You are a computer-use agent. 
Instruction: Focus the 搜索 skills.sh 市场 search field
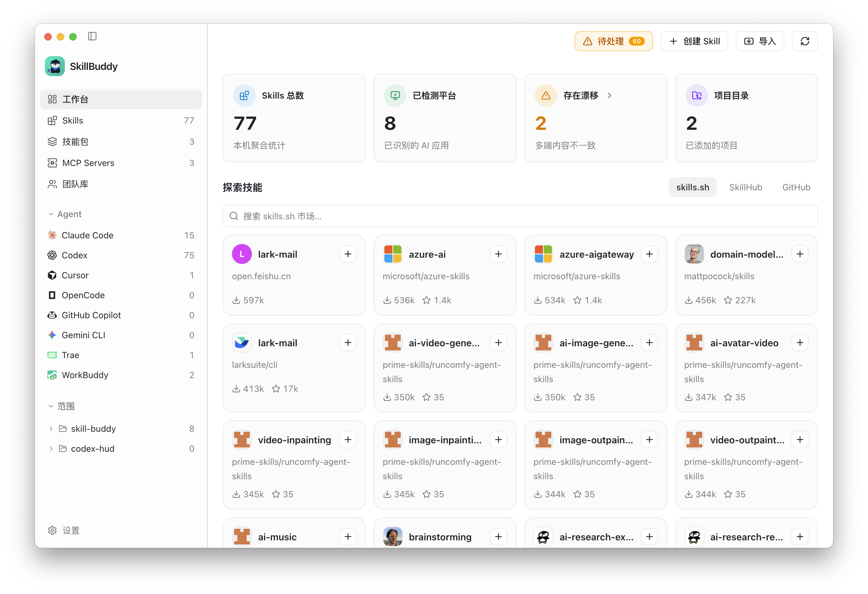[x=520, y=216]
